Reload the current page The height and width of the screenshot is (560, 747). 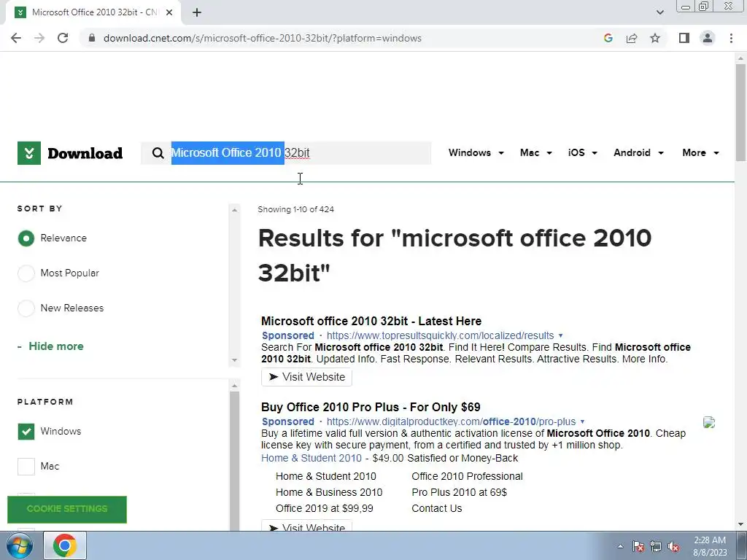tap(63, 38)
